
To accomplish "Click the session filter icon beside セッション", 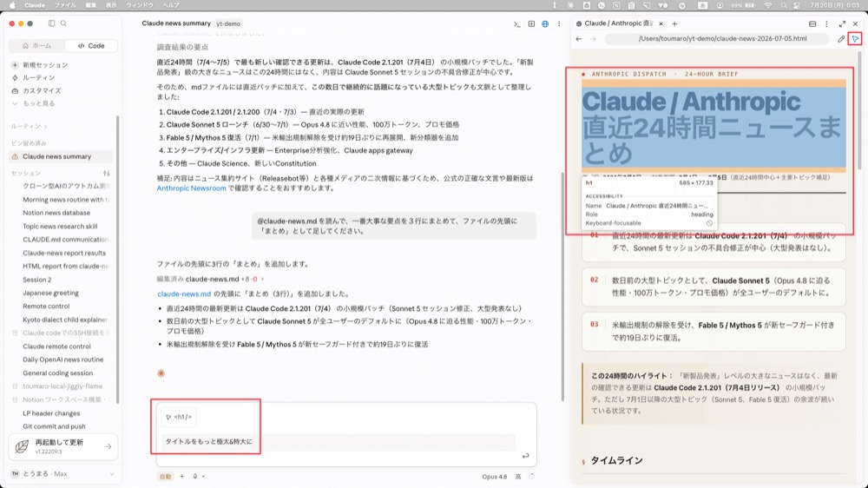I will (x=106, y=174).
